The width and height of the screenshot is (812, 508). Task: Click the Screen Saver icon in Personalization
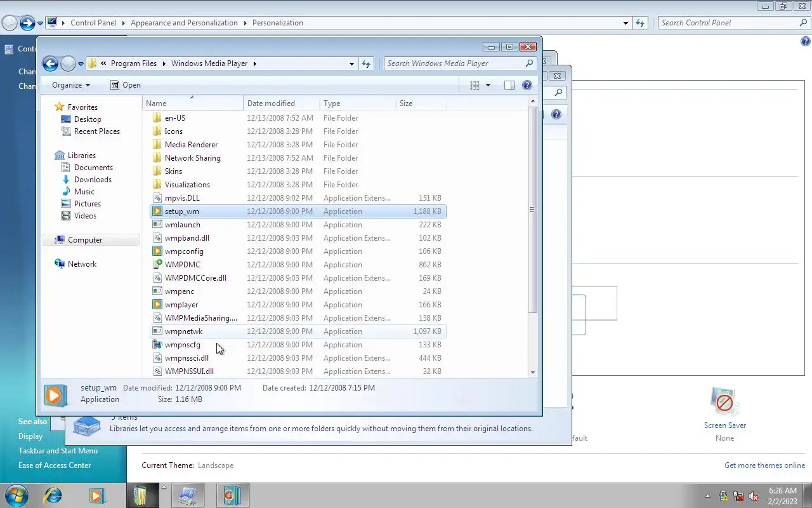click(x=724, y=402)
